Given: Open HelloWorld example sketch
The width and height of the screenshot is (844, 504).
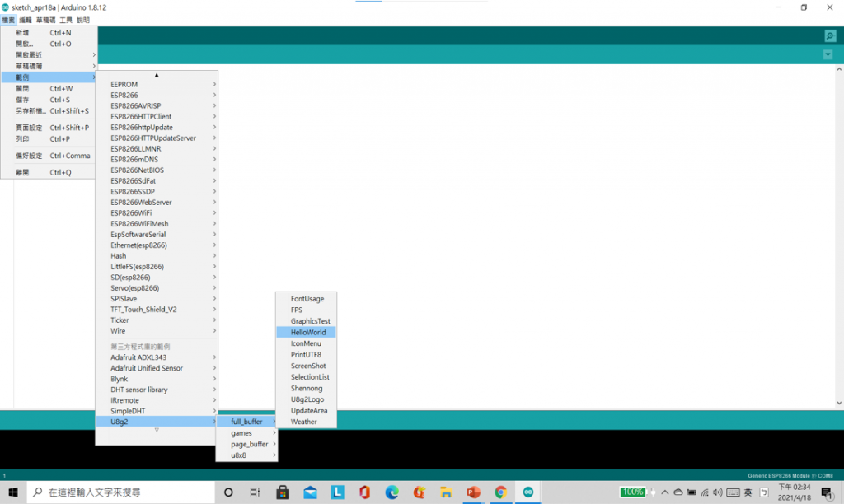Looking at the screenshot, I should click(x=307, y=333).
